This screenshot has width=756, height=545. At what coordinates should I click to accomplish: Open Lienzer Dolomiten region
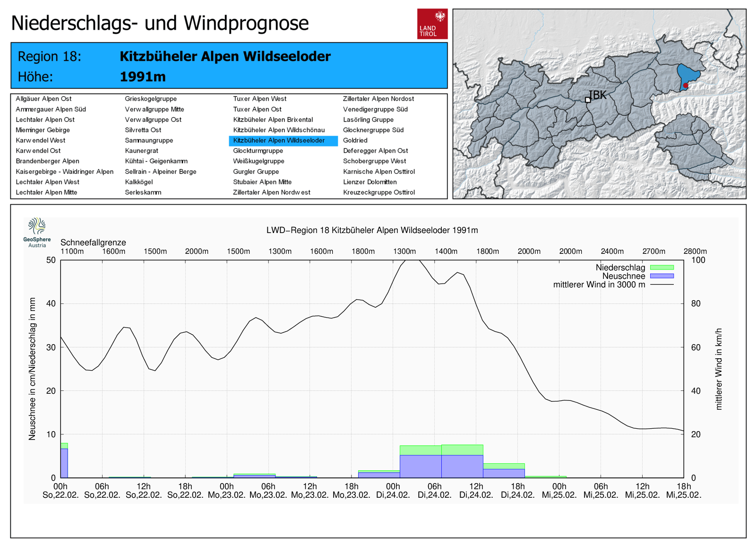click(x=370, y=182)
